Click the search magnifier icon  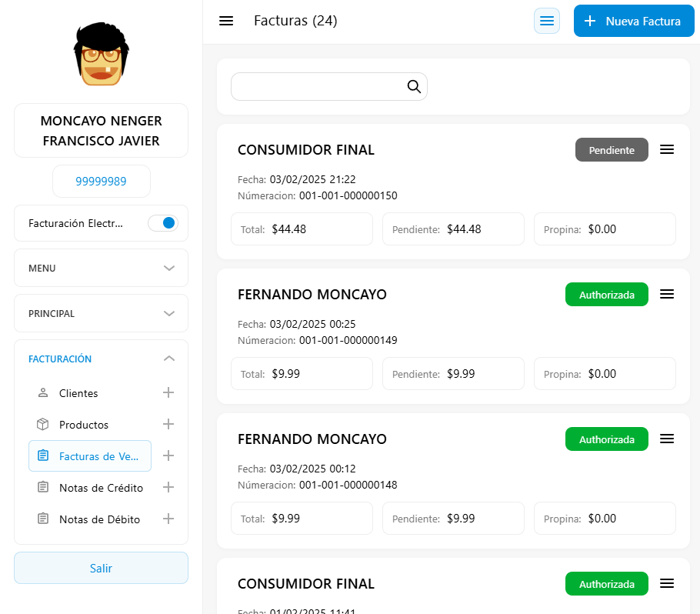(414, 87)
